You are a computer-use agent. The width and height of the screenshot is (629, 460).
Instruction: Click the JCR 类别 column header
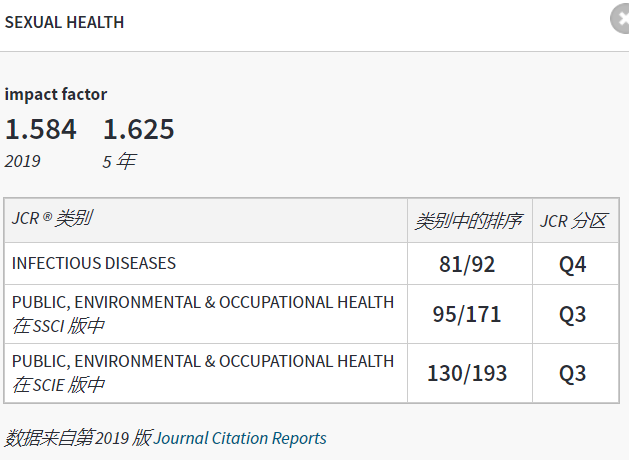click(x=52, y=220)
